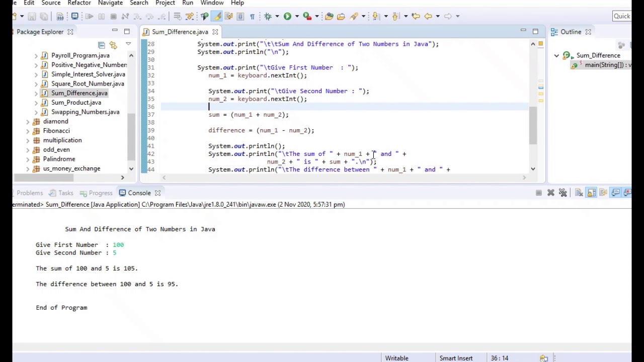Click the Debug bug icon
This screenshot has height=362, width=644.
pyautogui.click(x=268, y=17)
